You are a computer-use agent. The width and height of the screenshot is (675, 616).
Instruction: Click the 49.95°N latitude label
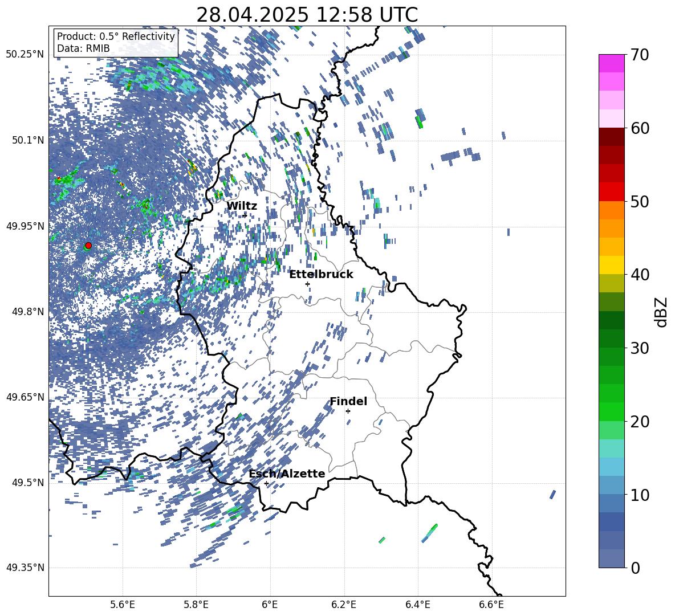pyautogui.click(x=25, y=226)
